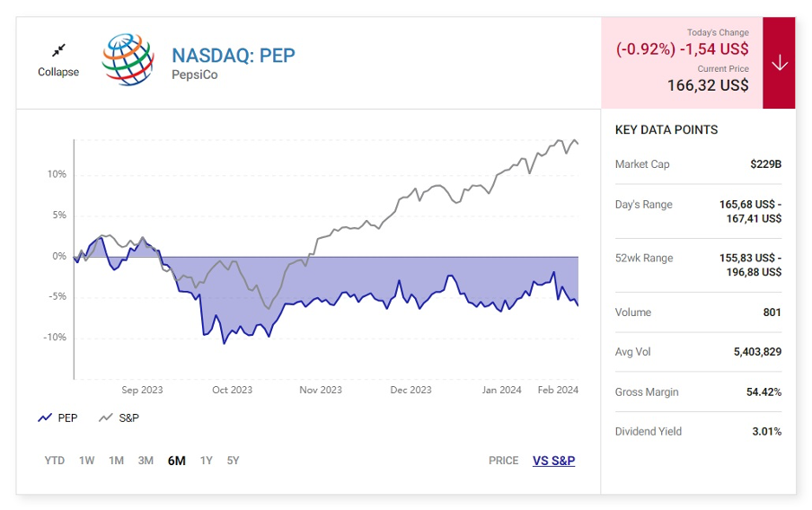Show the 1Y chart range
Image resolution: width=812 pixels, height=510 pixels.
coord(207,461)
